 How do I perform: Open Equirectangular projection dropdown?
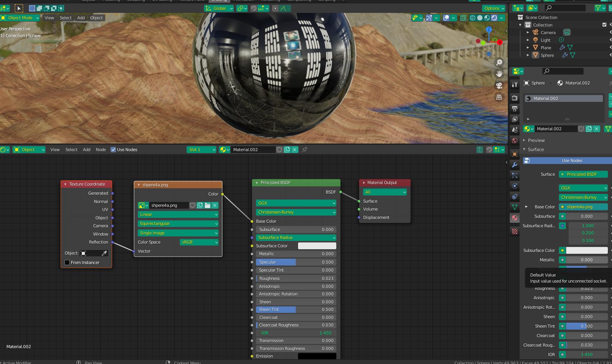178,223
